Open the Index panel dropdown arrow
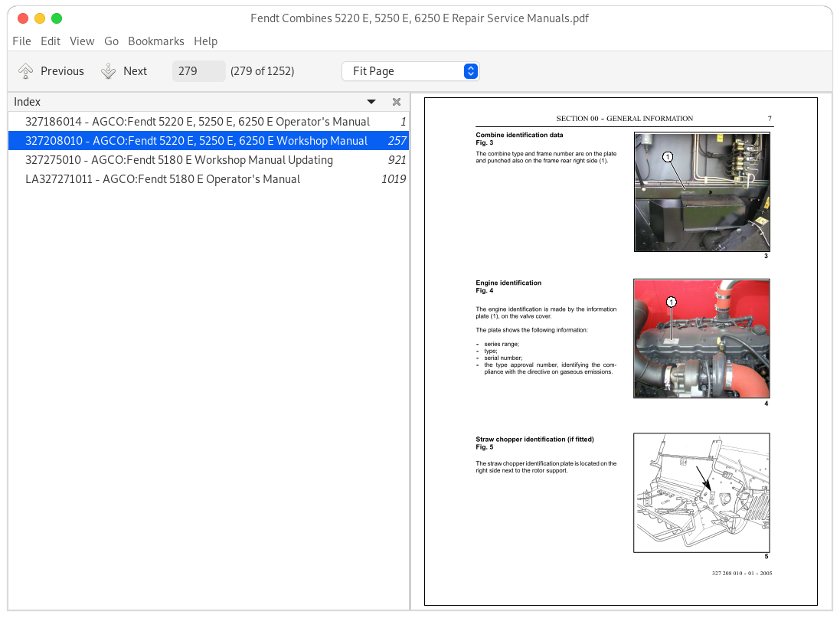Screen dimensions: 840x618 coord(371,102)
